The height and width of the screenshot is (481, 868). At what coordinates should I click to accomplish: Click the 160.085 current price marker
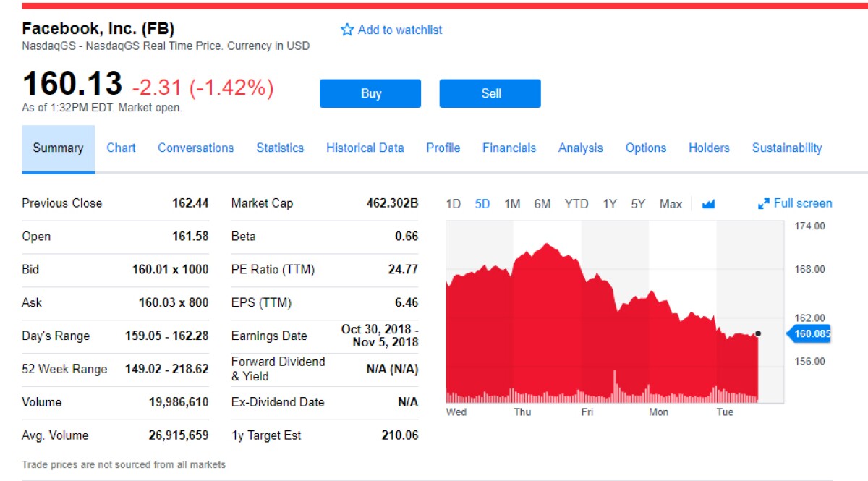coord(810,333)
